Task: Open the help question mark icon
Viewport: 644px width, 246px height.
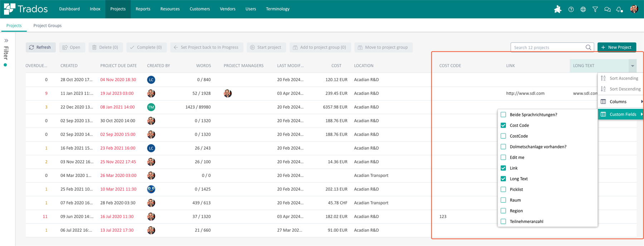Action: pyautogui.click(x=571, y=10)
